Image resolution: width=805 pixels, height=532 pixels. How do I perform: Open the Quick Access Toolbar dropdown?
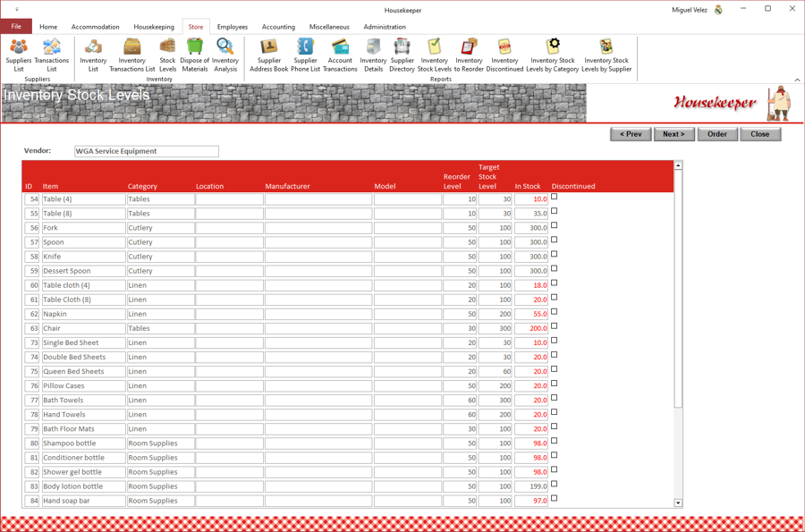[17, 10]
